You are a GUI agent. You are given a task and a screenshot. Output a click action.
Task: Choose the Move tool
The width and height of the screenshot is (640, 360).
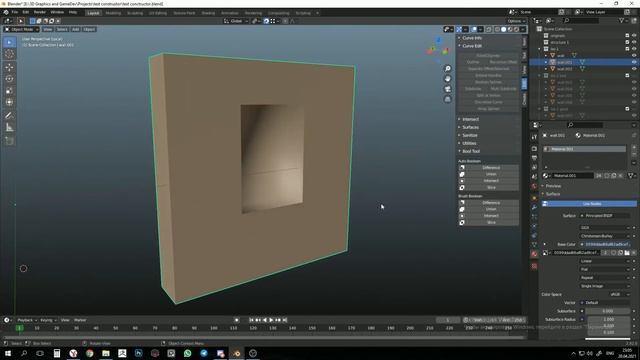pyautogui.click(x=9, y=67)
